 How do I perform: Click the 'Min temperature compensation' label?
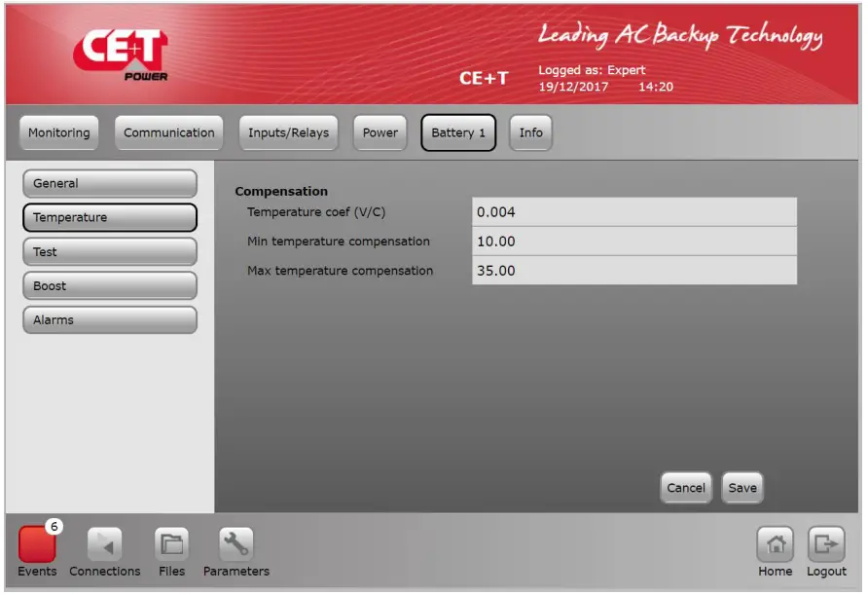tap(339, 242)
